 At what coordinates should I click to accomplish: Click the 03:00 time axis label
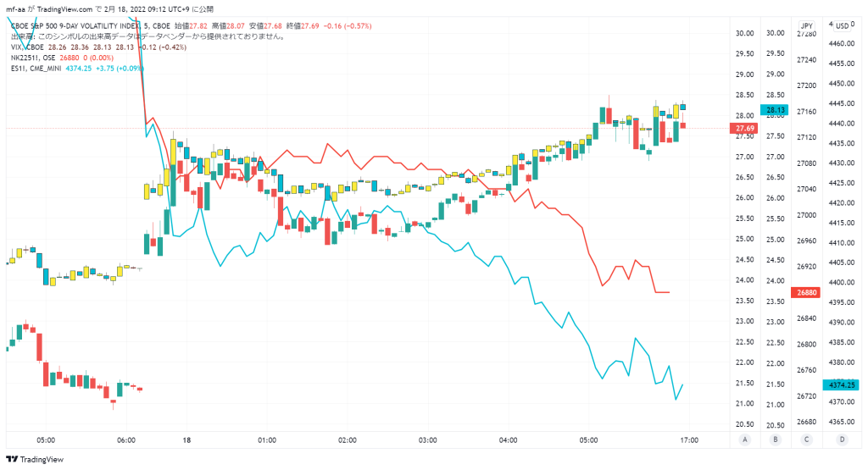click(427, 440)
